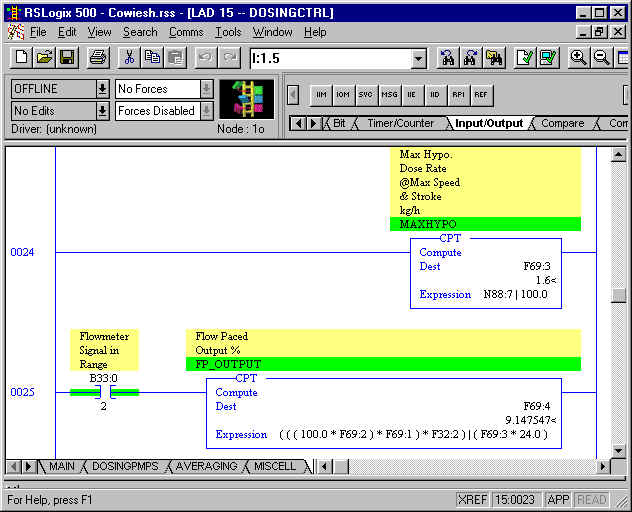Expand the address search combo box arrow
Image resolution: width=632 pixels, height=512 pixels.
(x=419, y=59)
